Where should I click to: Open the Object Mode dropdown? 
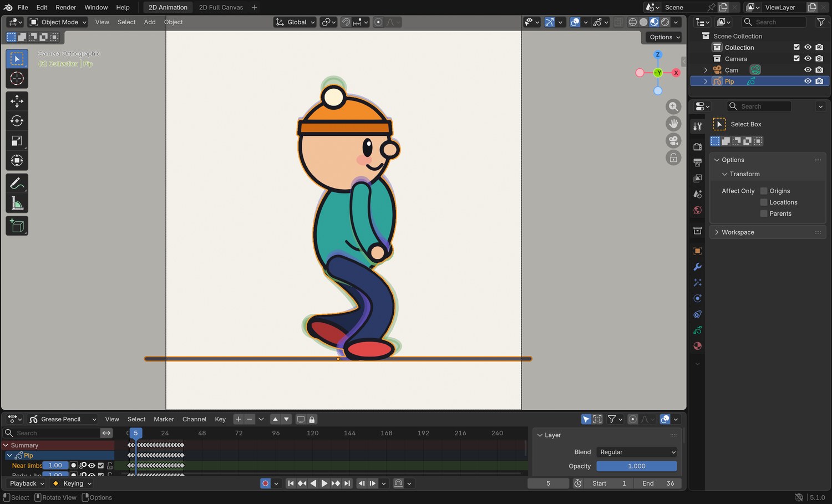pyautogui.click(x=58, y=22)
